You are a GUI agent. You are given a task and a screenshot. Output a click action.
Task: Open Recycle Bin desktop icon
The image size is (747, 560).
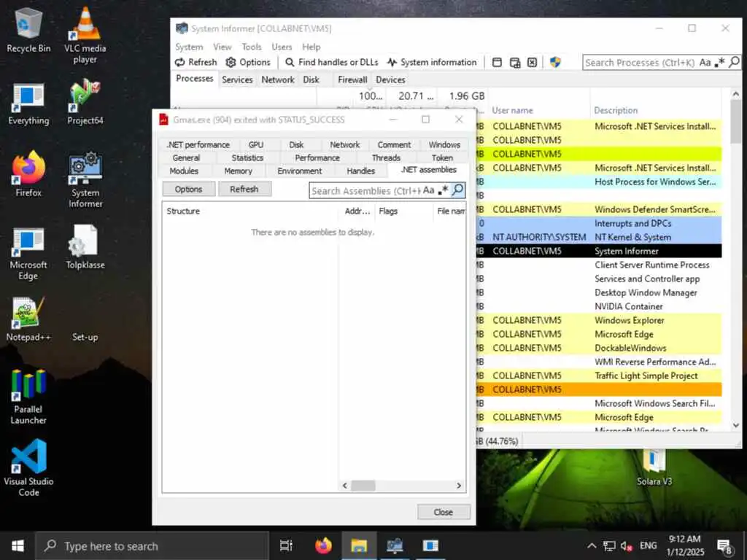click(x=28, y=30)
